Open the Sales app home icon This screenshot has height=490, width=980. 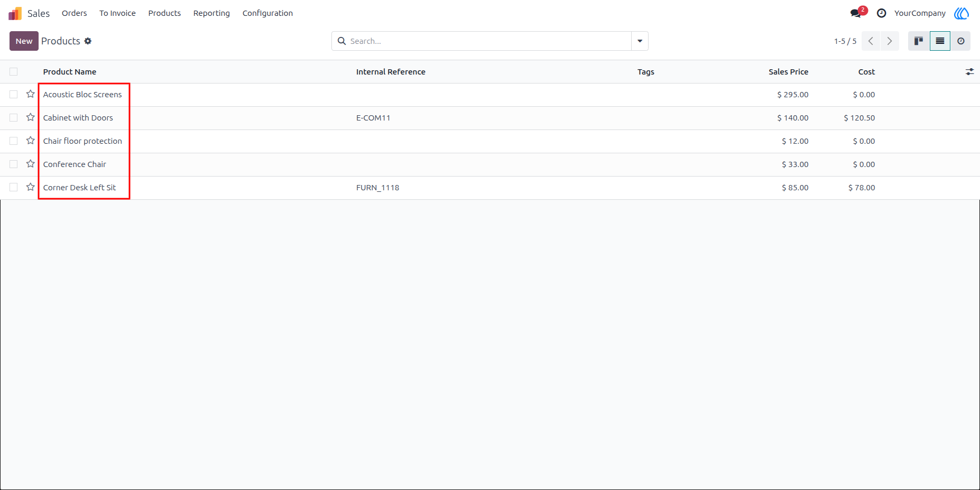(15, 13)
